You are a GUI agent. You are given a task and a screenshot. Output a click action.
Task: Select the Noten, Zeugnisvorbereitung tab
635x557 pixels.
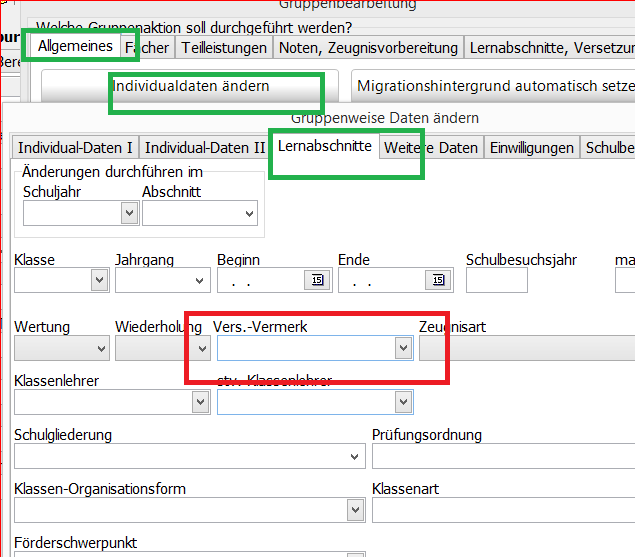click(368, 47)
